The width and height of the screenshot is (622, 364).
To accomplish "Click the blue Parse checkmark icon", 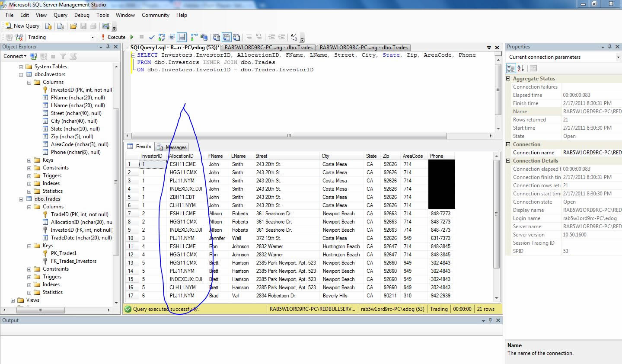I will click(x=152, y=37).
